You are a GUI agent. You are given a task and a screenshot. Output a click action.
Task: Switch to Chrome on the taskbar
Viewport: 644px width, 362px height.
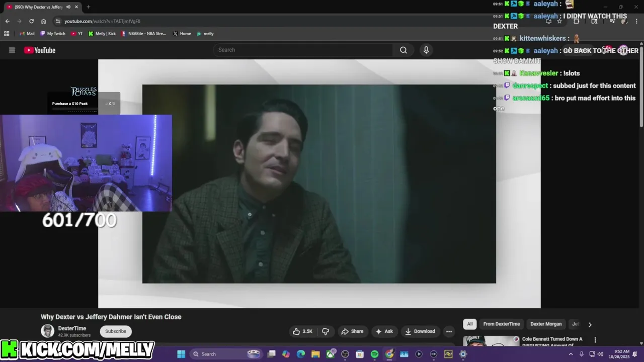[389, 354]
